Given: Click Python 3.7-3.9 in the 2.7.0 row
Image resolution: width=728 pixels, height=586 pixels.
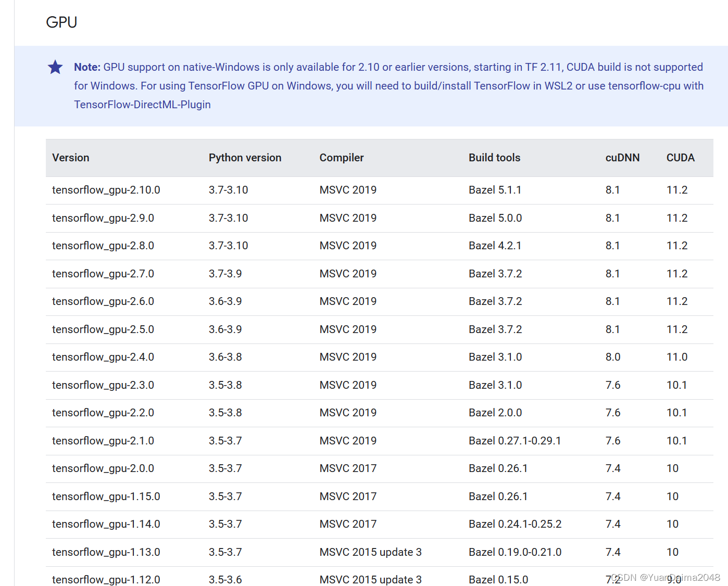Looking at the screenshot, I should pyautogui.click(x=225, y=274).
